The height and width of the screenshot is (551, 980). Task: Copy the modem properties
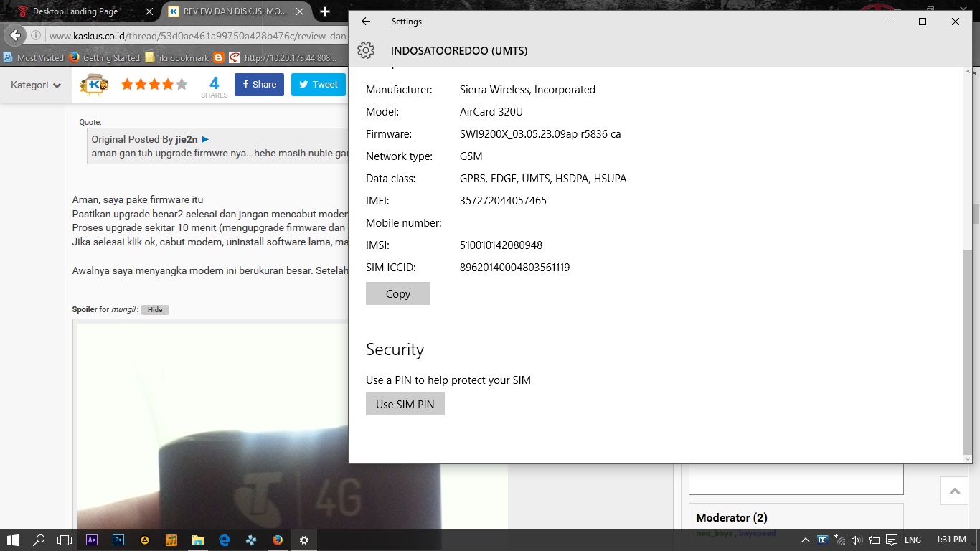(x=398, y=293)
